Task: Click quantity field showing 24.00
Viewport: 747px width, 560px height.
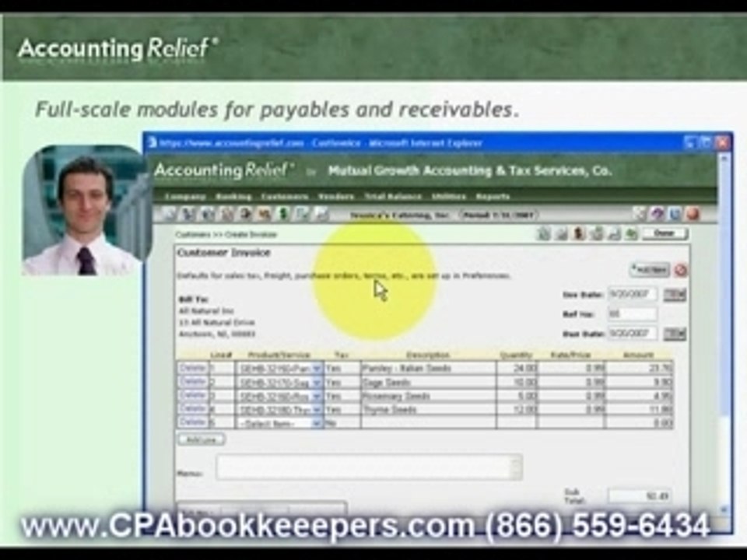Action: tap(517, 369)
